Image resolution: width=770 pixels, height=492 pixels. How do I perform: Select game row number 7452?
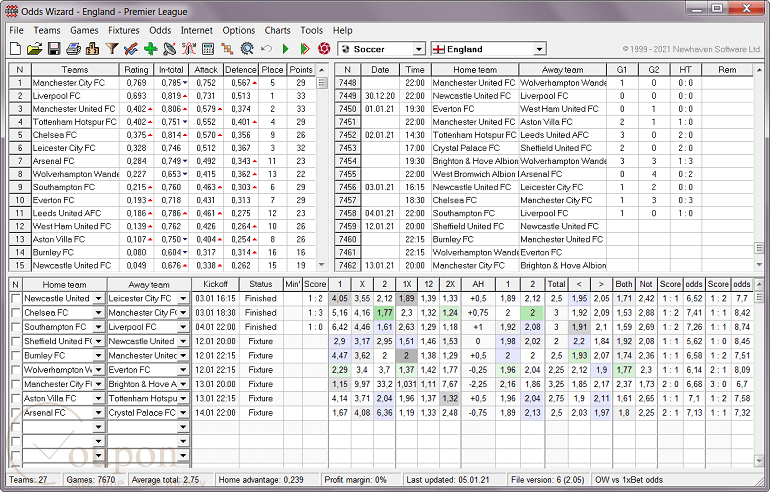tap(347, 135)
